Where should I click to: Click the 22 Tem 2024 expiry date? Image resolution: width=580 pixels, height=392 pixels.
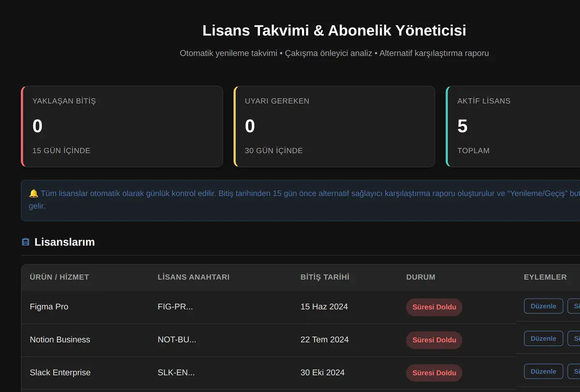pyautogui.click(x=324, y=339)
